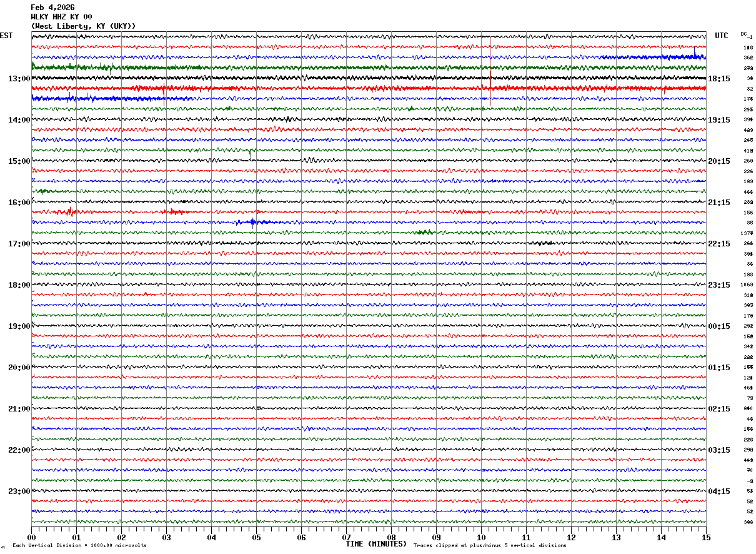Click the EST timezone header
This screenshot has height=554, width=756.
[x=6, y=36]
